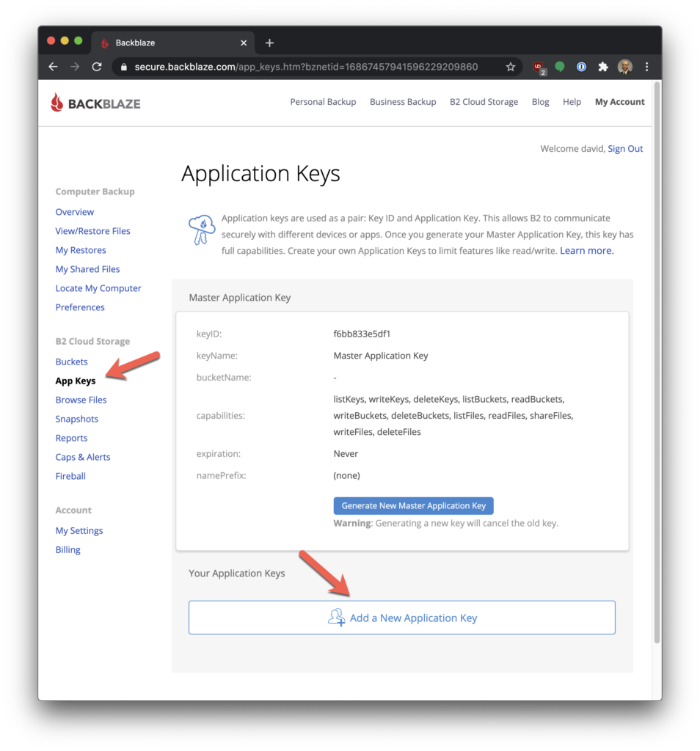Click the uBlock extension icon
This screenshot has width=700, height=751.
539,67
